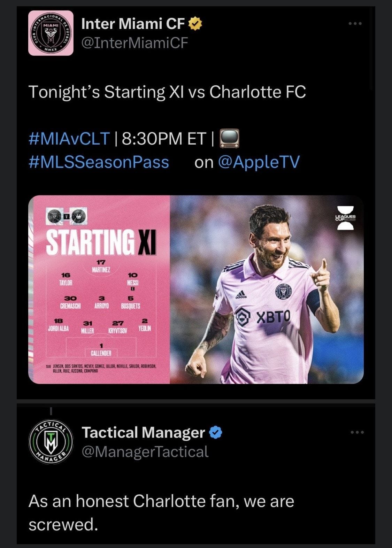Select the Inter Miami CF display name

click(x=133, y=24)
